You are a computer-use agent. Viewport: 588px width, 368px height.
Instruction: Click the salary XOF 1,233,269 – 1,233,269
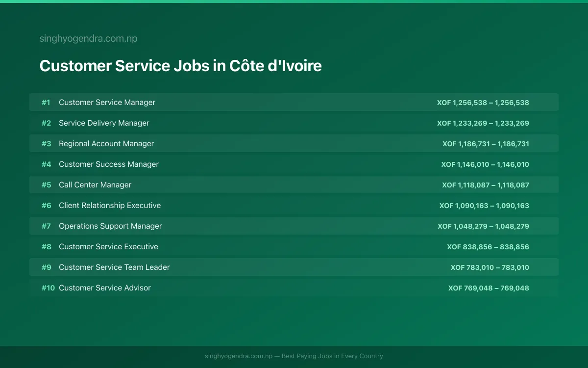pos(483,123)
